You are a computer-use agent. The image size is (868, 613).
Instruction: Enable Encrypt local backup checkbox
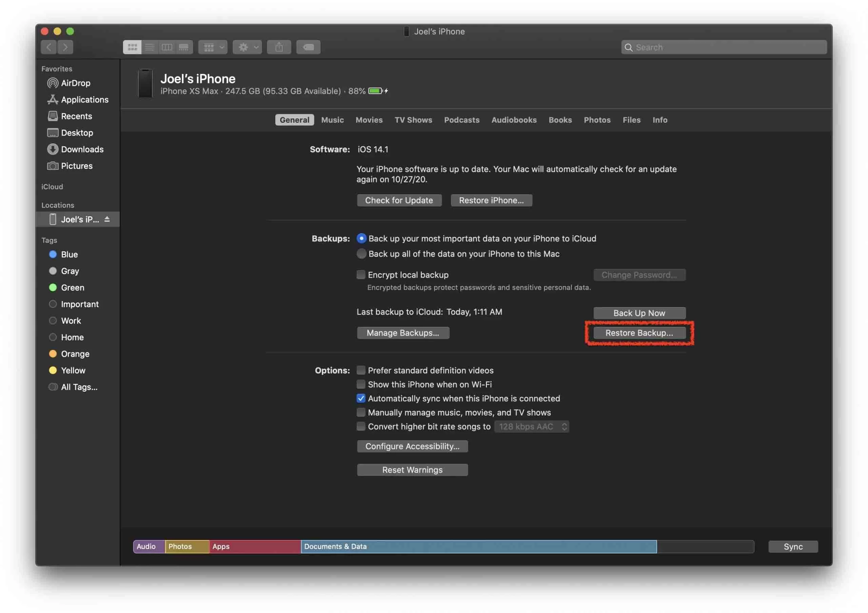click(360, 274)
